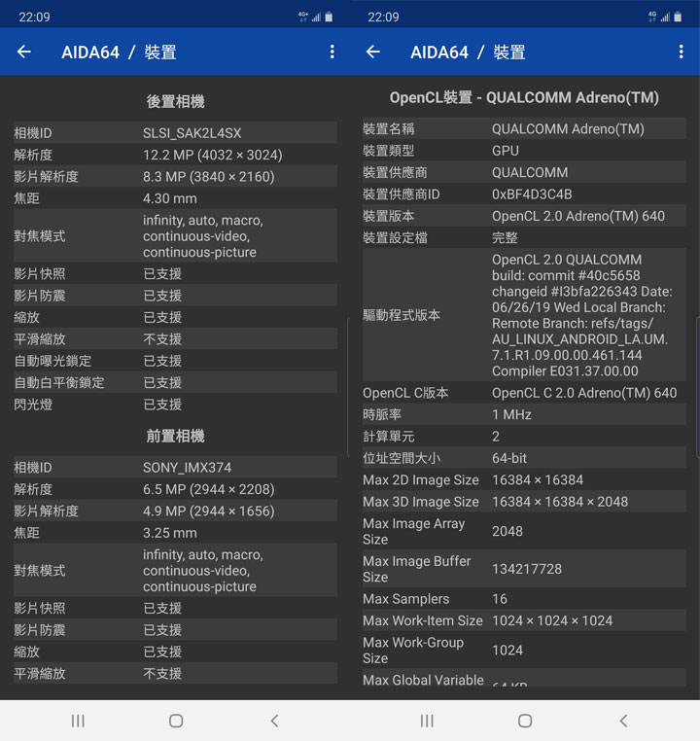Tap battery icon in right status bar
The height and width of the screenshot is (741, 700).
pyautogui.click(x=678, y=17)
